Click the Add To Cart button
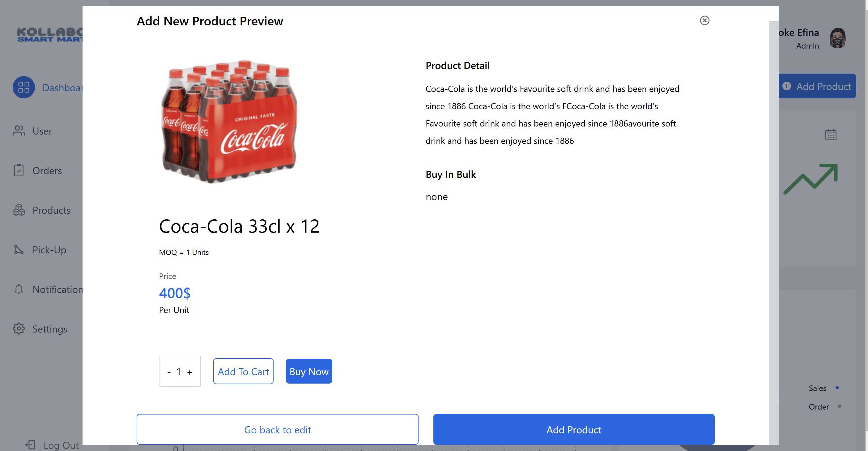The height and width of the screenshot is (451, 868). click(x=243, y=372)
